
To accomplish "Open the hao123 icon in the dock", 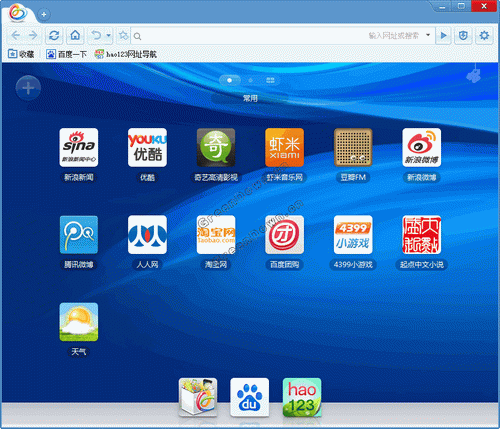I will 302,397.
